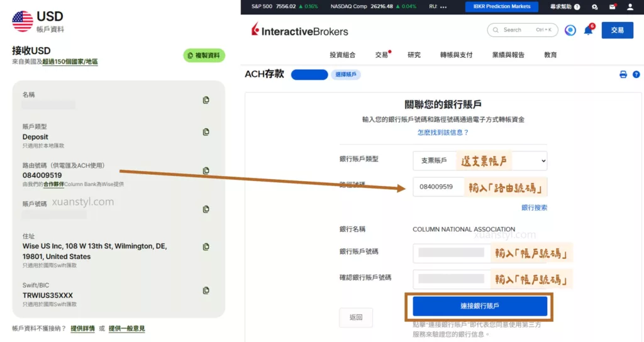Click the 銀行搜索 link
Viewport: 644px width, 342px height.
coord(534,207)
